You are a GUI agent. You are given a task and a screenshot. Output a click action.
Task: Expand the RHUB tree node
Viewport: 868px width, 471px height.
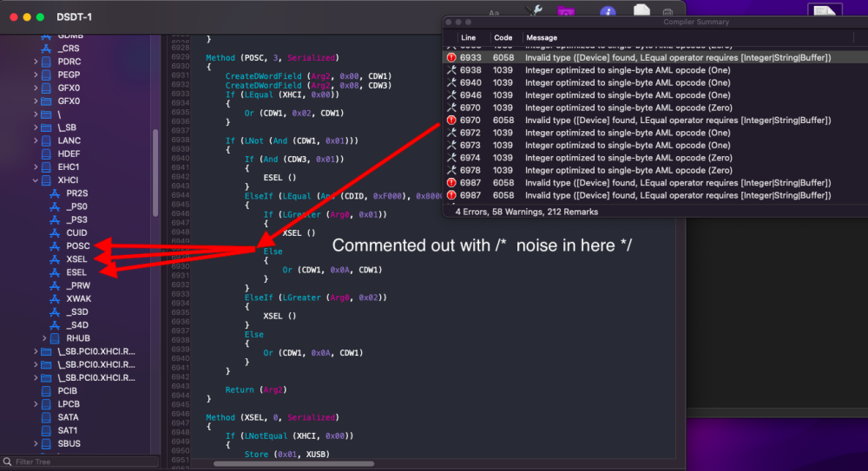point(44,338)
